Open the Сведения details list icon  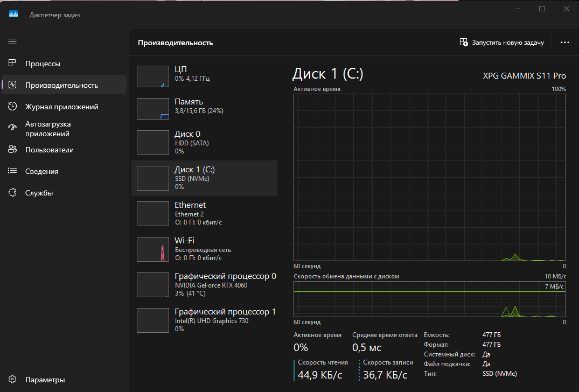click(13, 171)
